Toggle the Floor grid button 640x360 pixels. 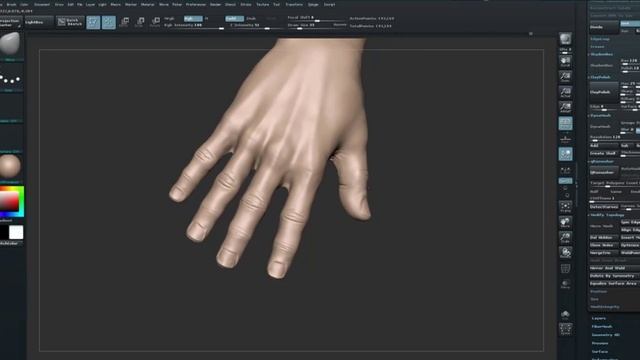pos(565,139)
